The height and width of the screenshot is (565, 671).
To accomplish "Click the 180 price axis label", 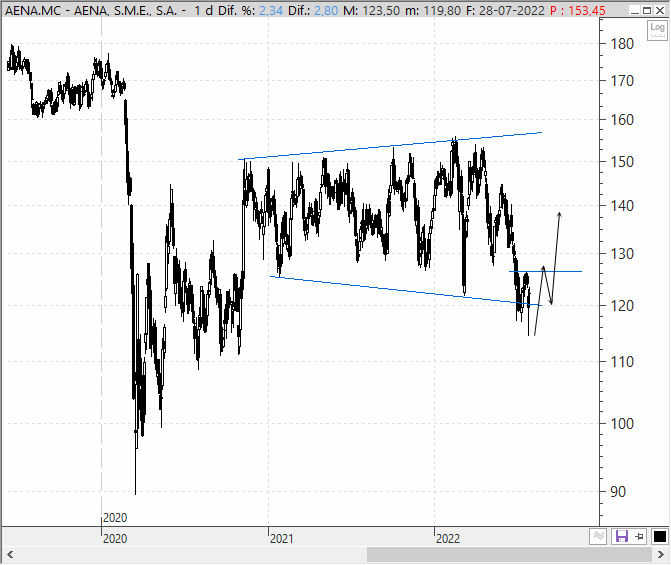I will coord(622,44).
